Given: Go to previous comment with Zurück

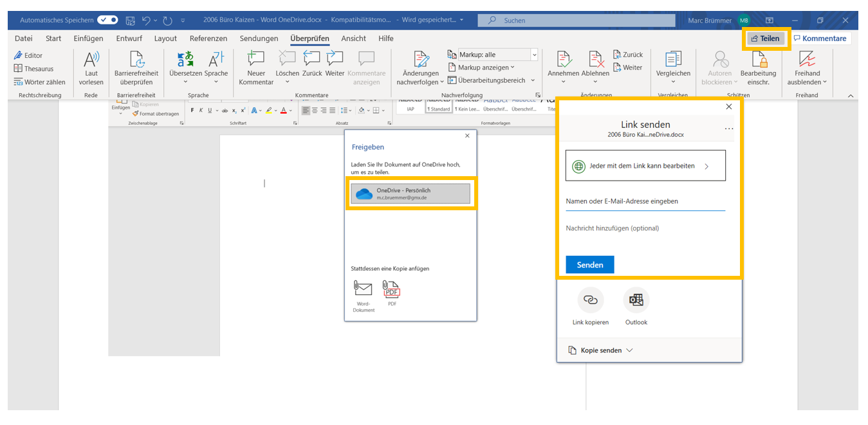Looking at the screenshot, I should pos(312,64).
